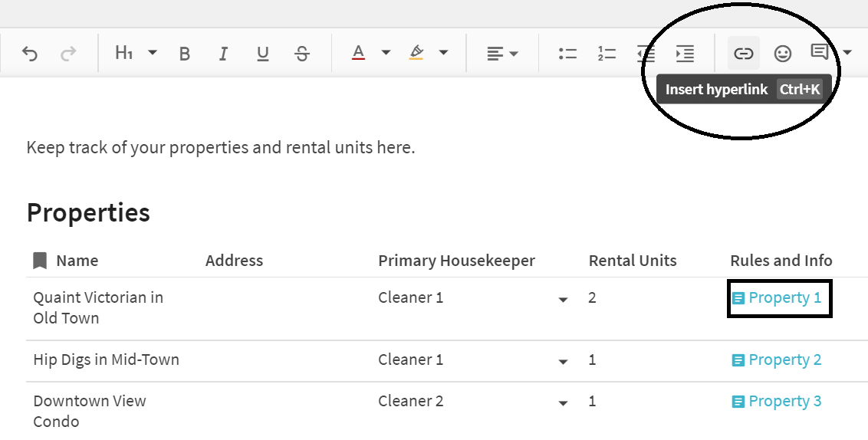Decrease indent of the selection

(x=646, y=54)
